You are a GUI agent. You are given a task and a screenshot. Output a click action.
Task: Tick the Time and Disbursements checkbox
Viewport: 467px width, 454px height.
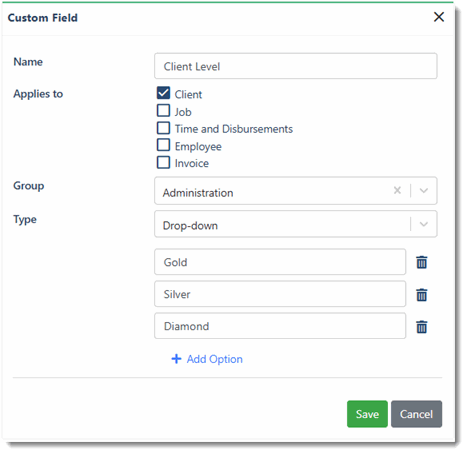[x=163, y=128]
